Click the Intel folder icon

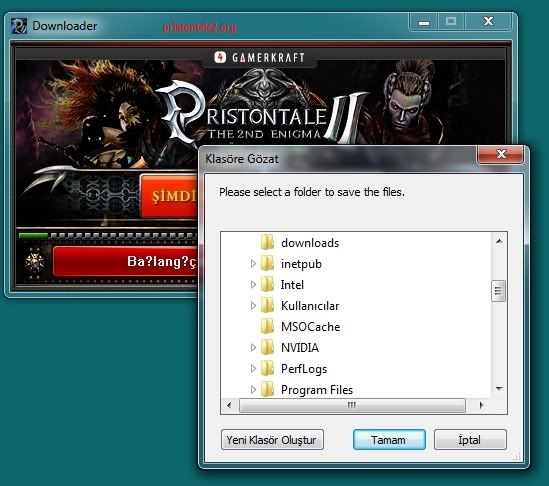268,284
